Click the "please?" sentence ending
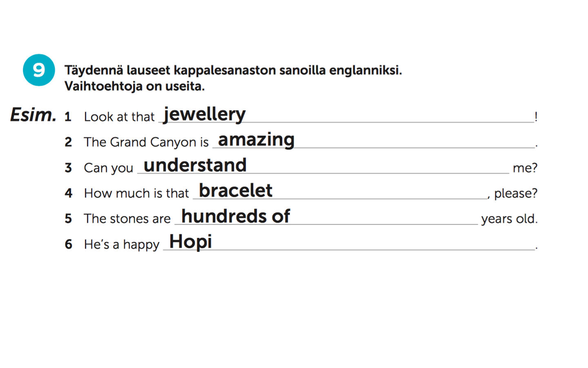The height and width of the screenshot is (368, 588). pyautogui.click(x=516, y=193)
